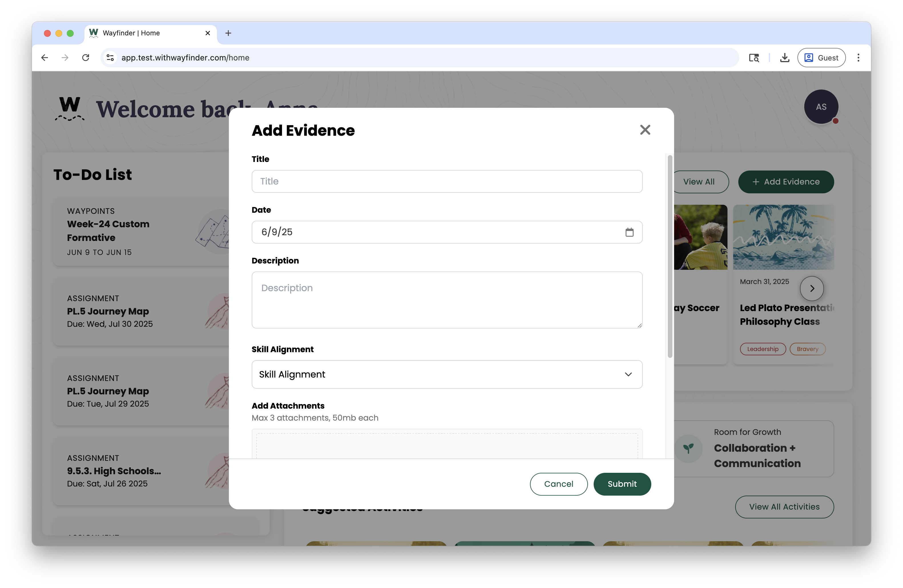Reload the current page
Screen dimensions: 903x588
point(86,58)
